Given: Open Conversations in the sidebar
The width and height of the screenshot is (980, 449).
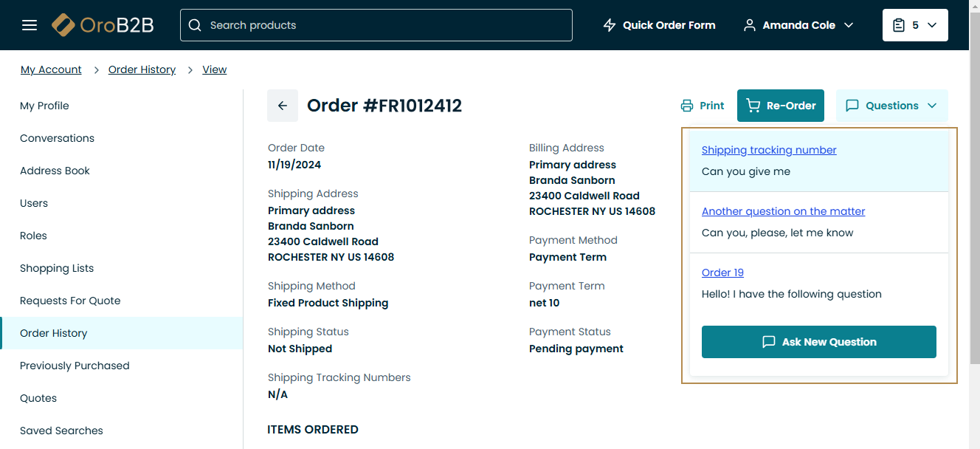Looking at the screenshot, I should pyautogui.click(x=58, y=138).
